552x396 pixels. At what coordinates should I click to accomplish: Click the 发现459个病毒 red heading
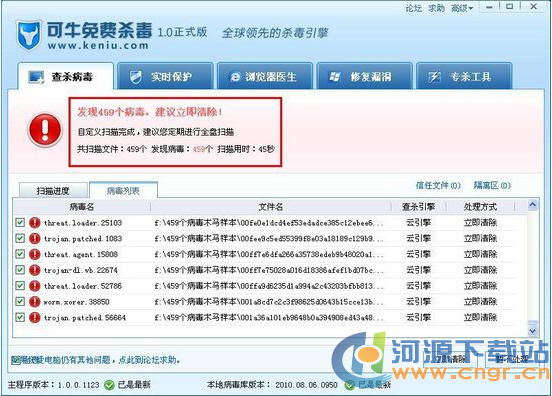point(150,112)
